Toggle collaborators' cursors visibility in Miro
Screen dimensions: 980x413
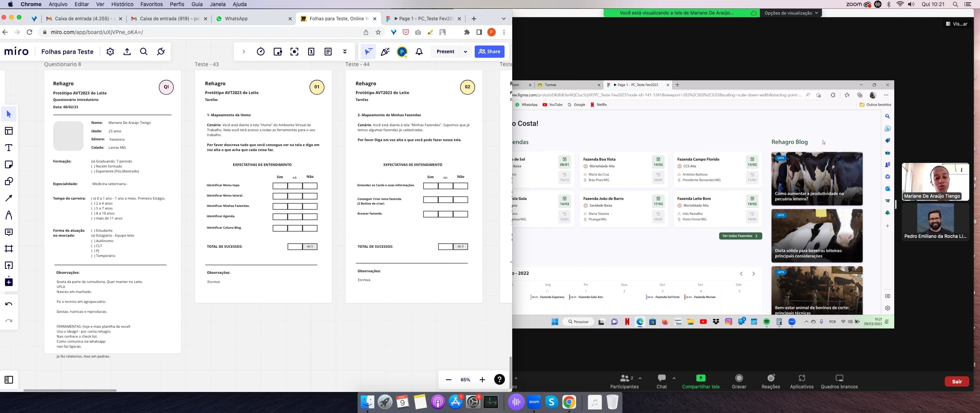[368, 52]
